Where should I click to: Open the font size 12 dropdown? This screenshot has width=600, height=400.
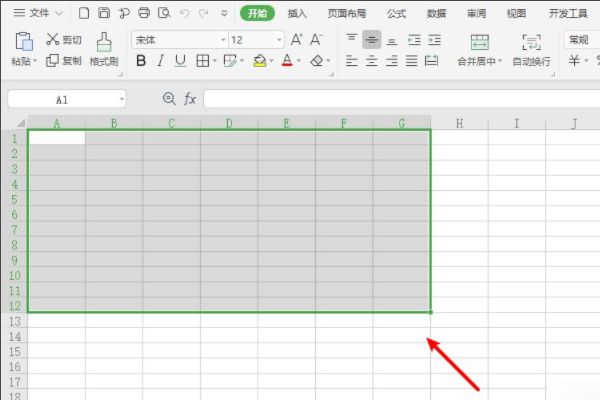coord(279,40)
